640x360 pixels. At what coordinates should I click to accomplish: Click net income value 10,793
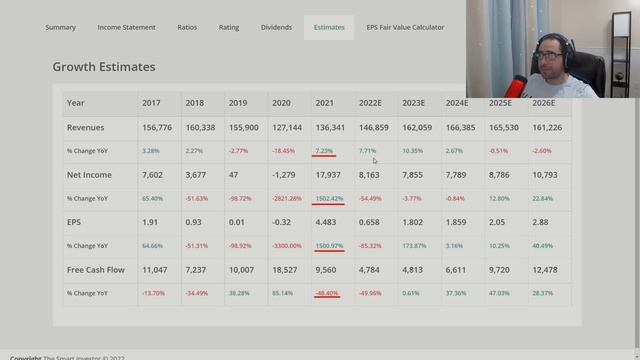[544, 175]
